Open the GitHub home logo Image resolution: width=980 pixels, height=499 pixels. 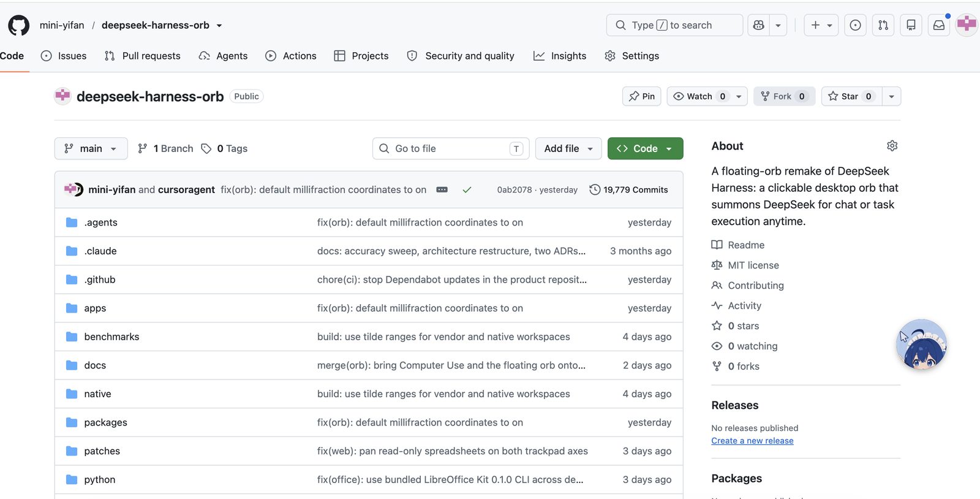point(18,25)
